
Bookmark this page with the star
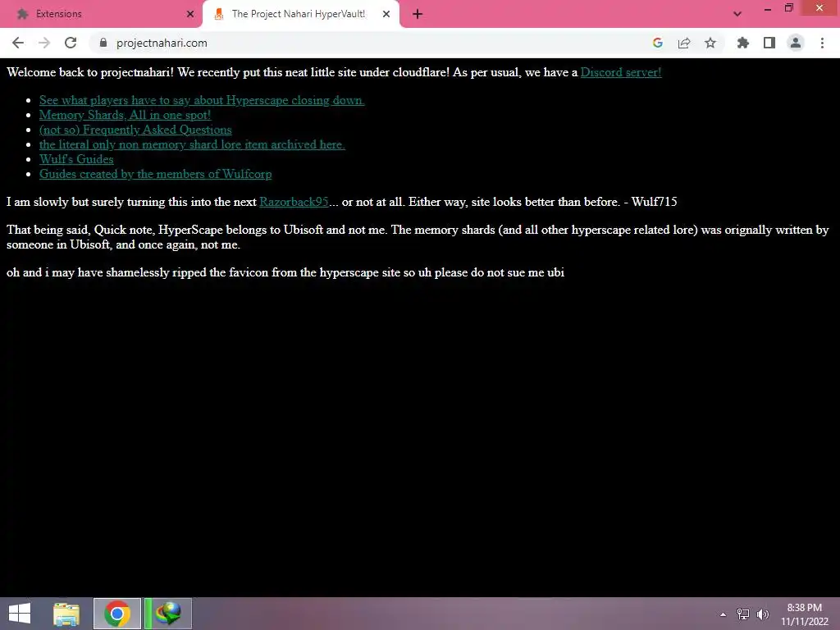pos(710,43)
